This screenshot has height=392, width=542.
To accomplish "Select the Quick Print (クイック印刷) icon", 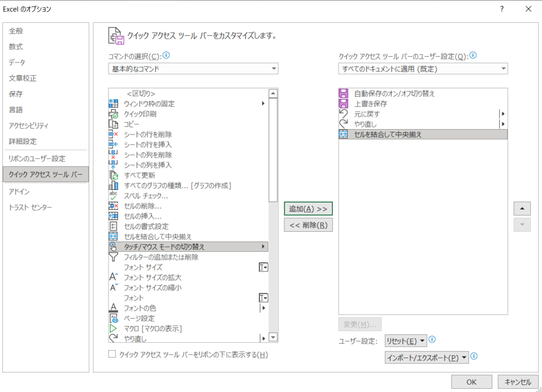I will [x=113, y=114].
